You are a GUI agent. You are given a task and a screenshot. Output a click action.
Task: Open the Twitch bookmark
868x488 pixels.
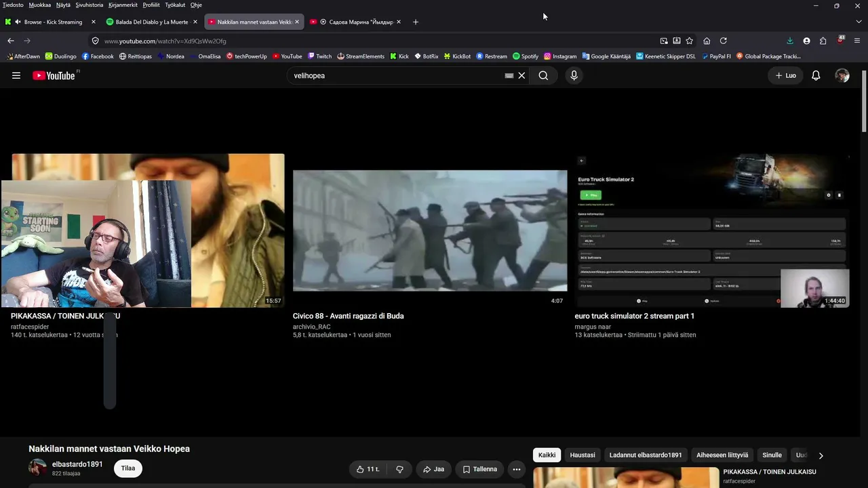click(319, 56)
